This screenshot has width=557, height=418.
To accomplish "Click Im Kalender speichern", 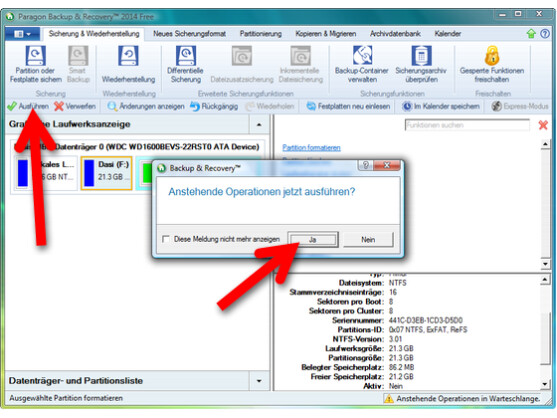I will point(440,106).
